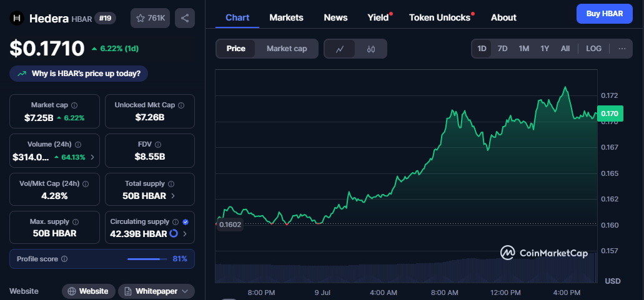Click the Unlocked Mkt Cap info icon

click(x=181, y=105)
